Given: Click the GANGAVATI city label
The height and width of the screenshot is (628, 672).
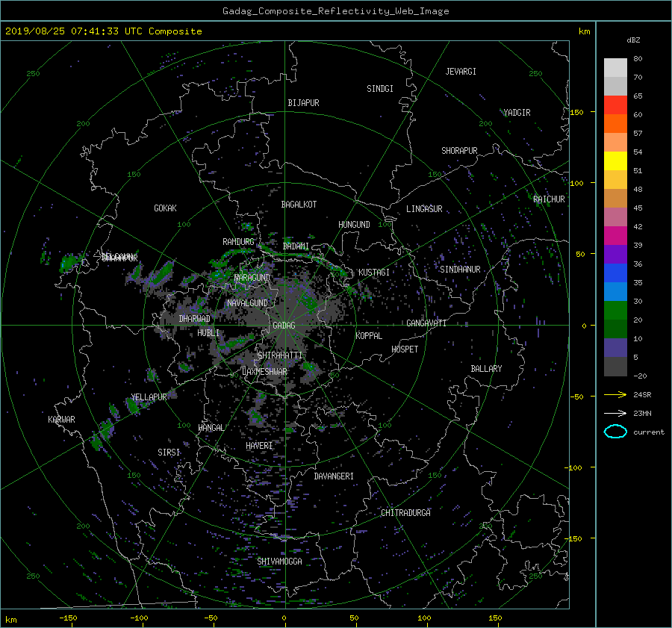Looking at the screenshot, I should pyautogui.click(x=426, y=323).
